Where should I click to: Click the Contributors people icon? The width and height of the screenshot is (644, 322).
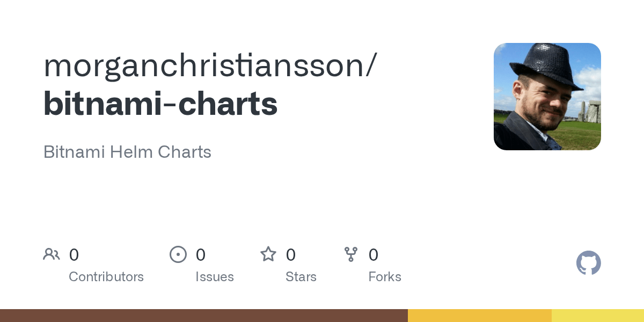pos(52,254)
